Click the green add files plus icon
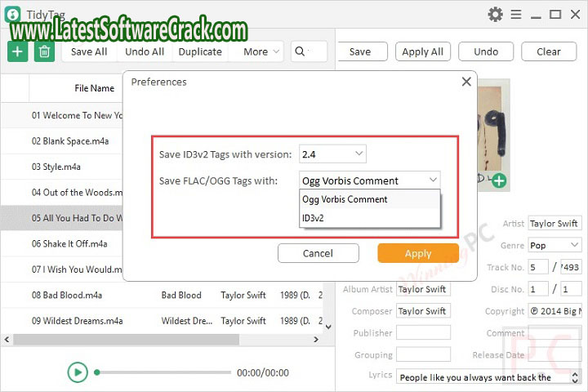 click(x=17, y=51)
